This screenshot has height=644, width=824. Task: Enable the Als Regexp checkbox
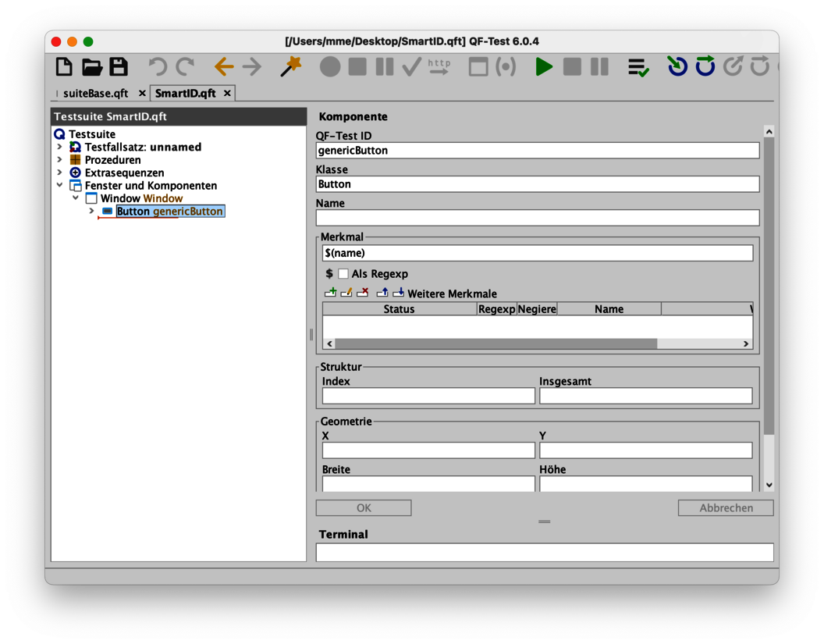[x=343, y=274]
